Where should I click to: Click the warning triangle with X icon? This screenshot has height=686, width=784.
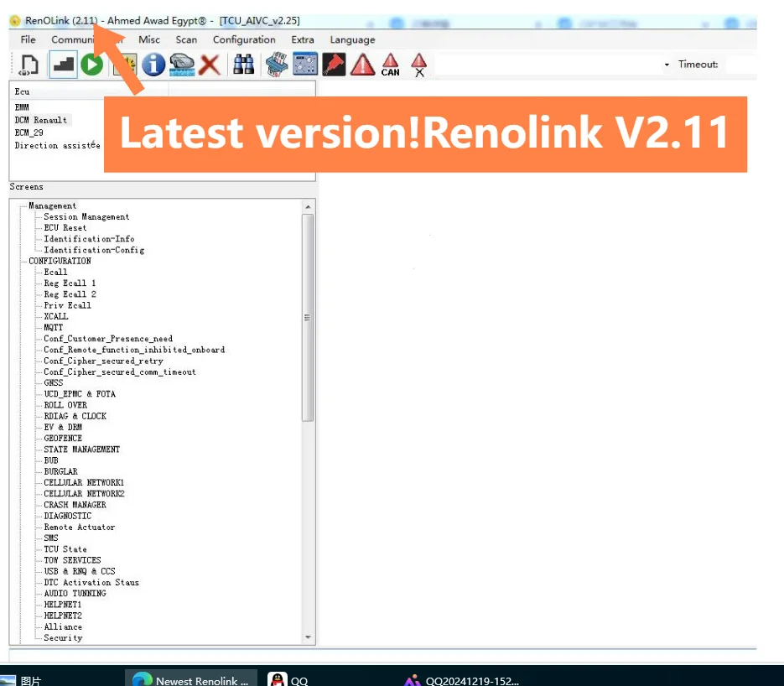click(x=419, y=65)
